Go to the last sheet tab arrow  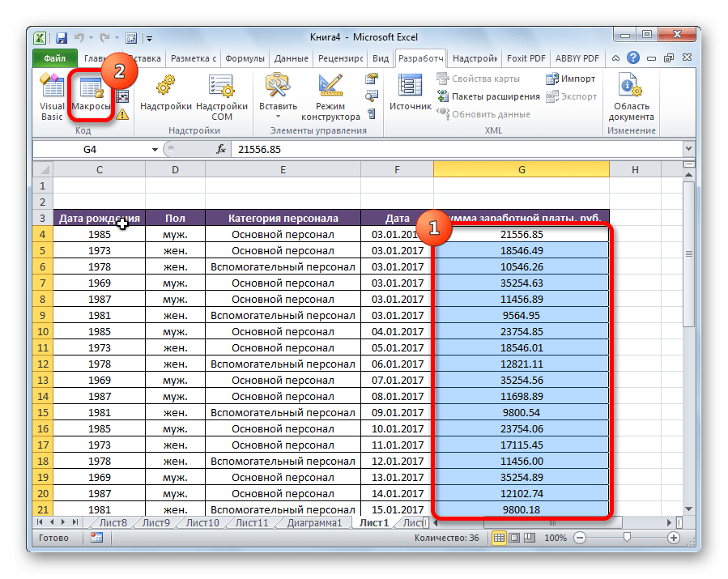[75, 522]
